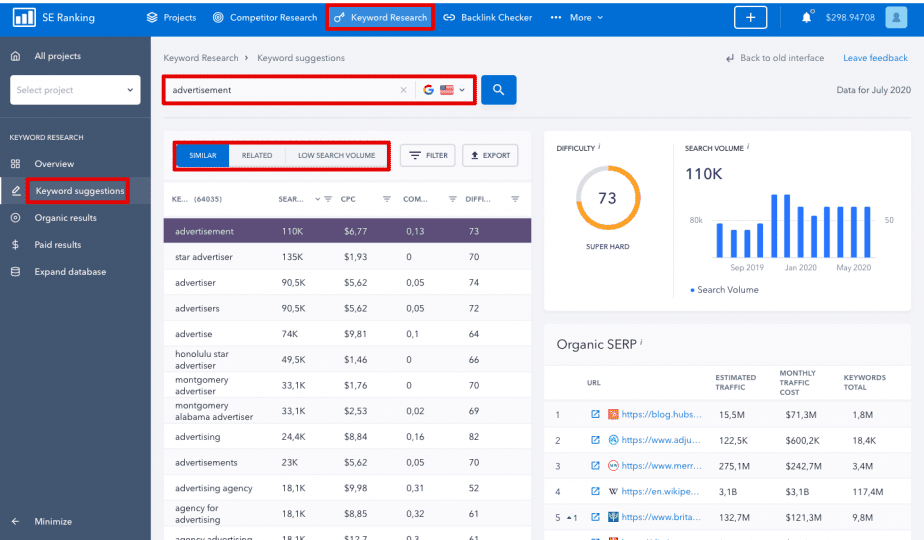Select the advertisements keyword row
924x540 pixels.
pyautogui.click(x=347, y=462)
